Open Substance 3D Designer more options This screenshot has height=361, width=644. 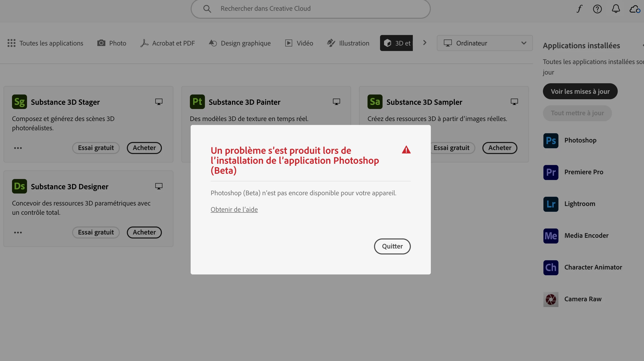click(18, 232)
